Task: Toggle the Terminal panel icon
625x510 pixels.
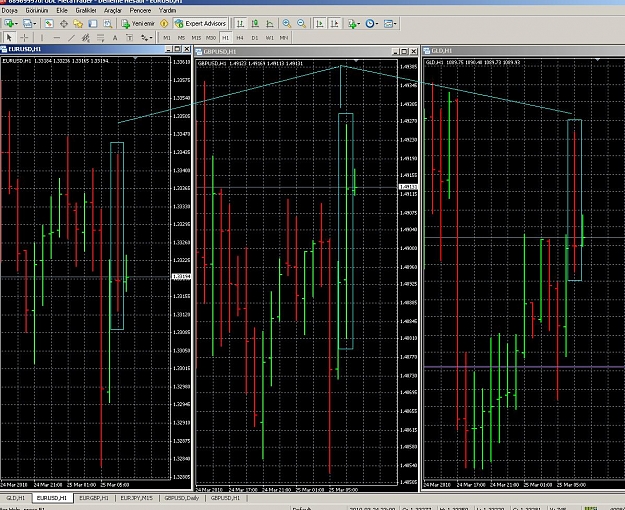Action: [x=93, y=24]
